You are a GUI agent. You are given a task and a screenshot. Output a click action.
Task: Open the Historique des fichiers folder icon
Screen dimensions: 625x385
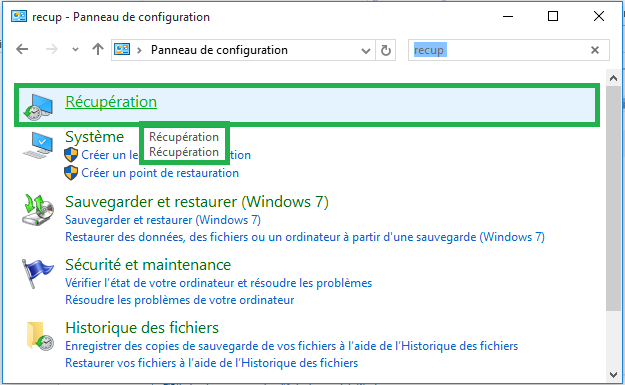pyautogui.click(x=40, y=336)
